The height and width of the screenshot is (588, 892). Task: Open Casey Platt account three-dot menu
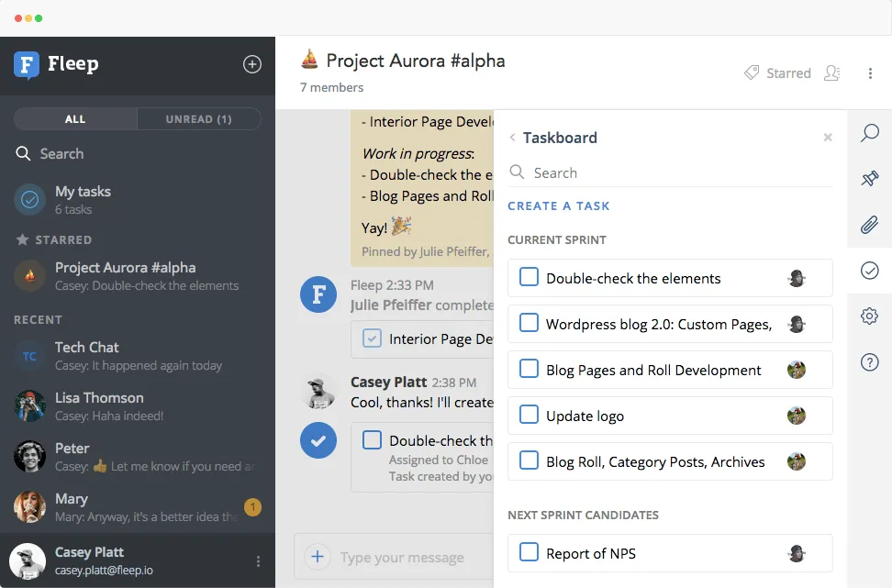click(258, 561)
